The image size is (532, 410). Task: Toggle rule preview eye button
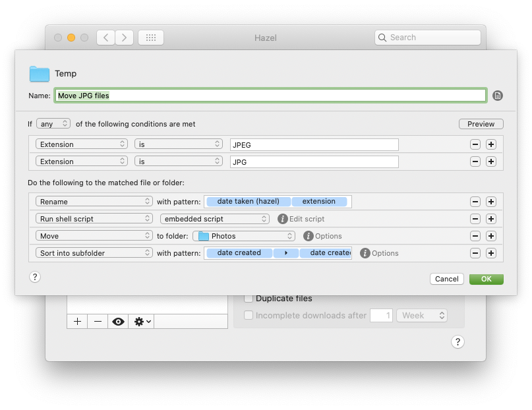tap(118, 322)
